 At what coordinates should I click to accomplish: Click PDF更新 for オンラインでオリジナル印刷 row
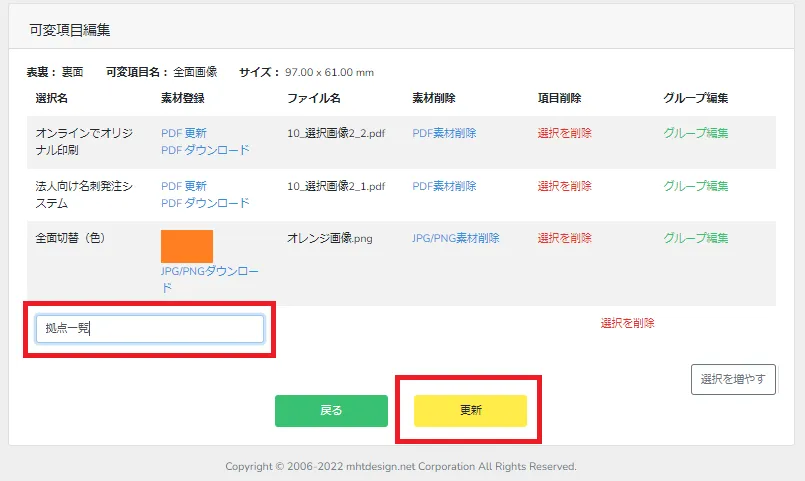184,133
